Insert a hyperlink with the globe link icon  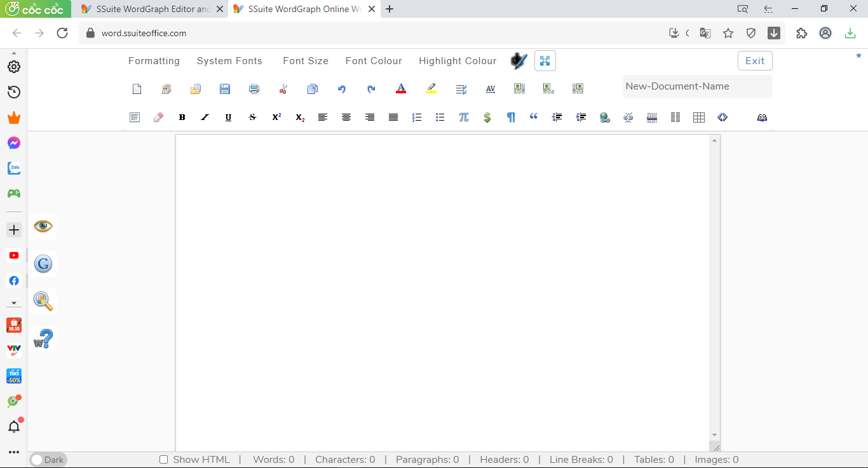pyautogui.click(x=605, y=117)
